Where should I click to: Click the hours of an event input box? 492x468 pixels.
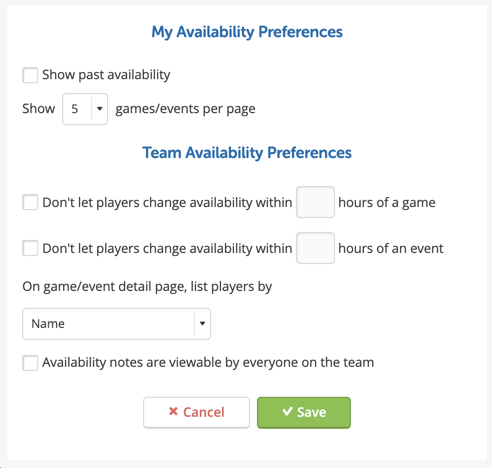pyautogui.click(x=315, y=248)
